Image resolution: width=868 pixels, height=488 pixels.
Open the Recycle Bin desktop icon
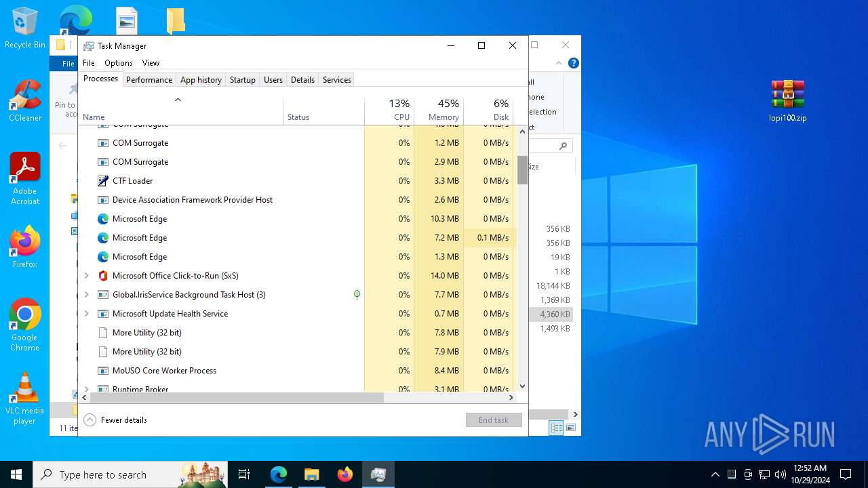pyautogui.click(x=24, y=28)
